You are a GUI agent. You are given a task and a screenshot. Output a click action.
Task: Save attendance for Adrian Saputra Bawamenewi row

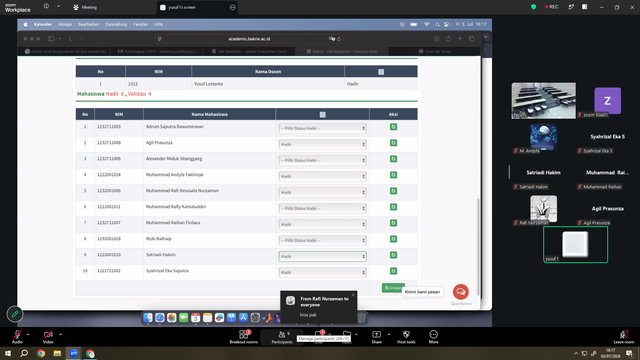(393, 127)
